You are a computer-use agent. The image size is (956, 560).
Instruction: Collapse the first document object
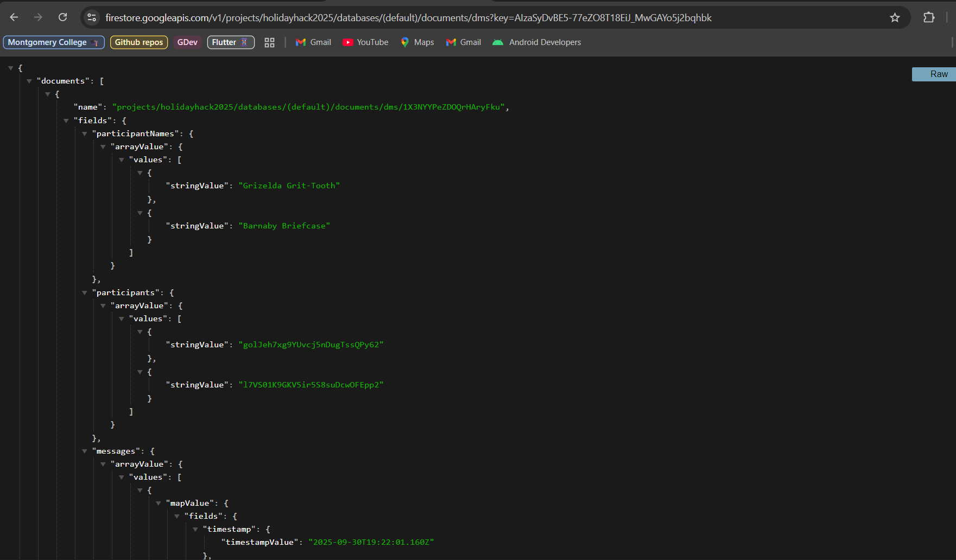pos(47,94)
